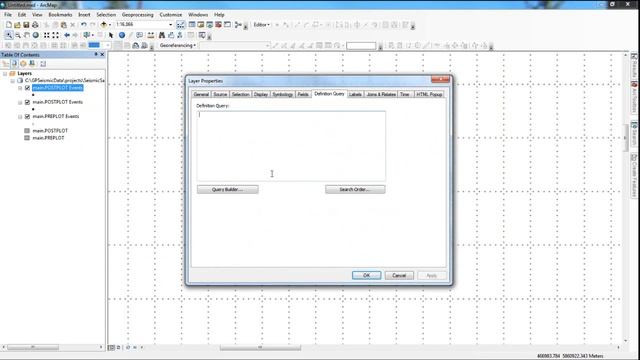Click Fixed Zoom Out icon
The width and height of the screenshot is (640, 360).
pos(56,36)
